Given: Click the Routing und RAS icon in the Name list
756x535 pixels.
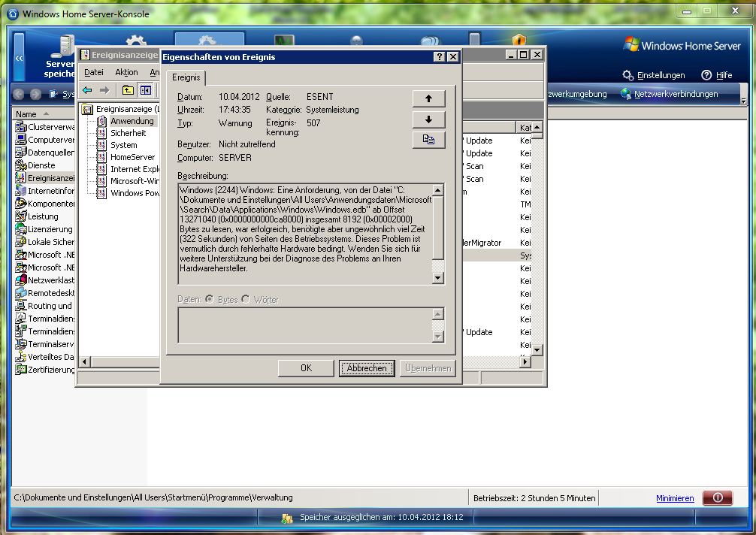Looking at the screenshot, I should click(21, 306).
